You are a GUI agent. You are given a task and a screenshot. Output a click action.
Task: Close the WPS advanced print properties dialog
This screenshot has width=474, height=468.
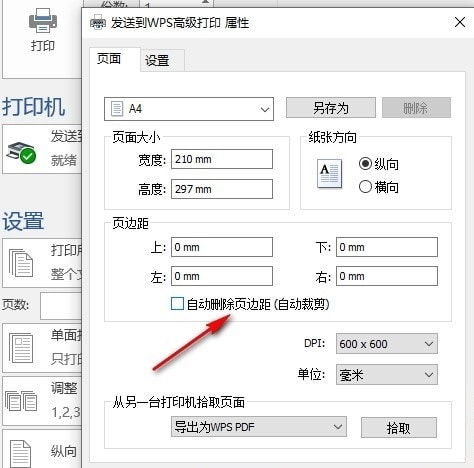pyautogui.click(x=460, y=22)
